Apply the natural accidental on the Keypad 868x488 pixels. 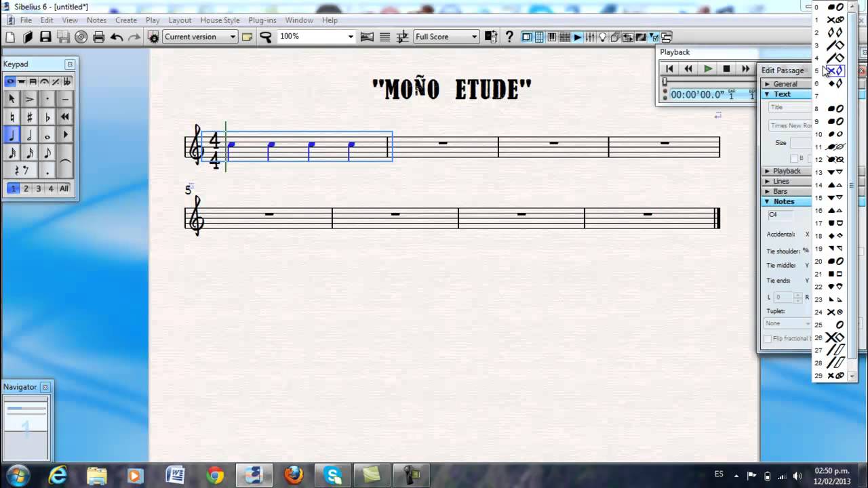click(x=12, y=117)
